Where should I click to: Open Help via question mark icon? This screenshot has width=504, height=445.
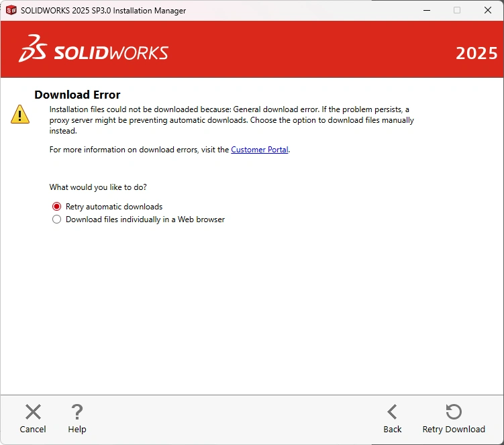(x=77, y=412)
